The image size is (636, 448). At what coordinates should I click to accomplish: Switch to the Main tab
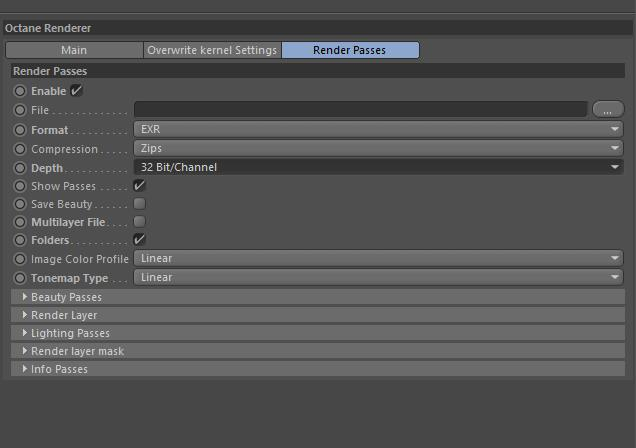click(x=74, y=50)
